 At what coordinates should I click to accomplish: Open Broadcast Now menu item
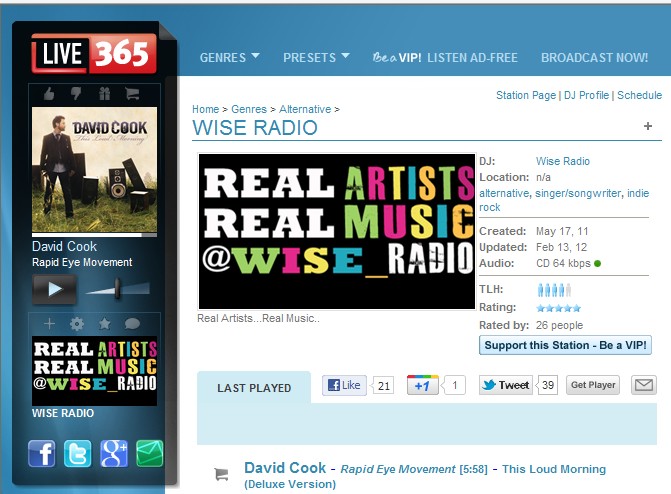pos(594,57)
